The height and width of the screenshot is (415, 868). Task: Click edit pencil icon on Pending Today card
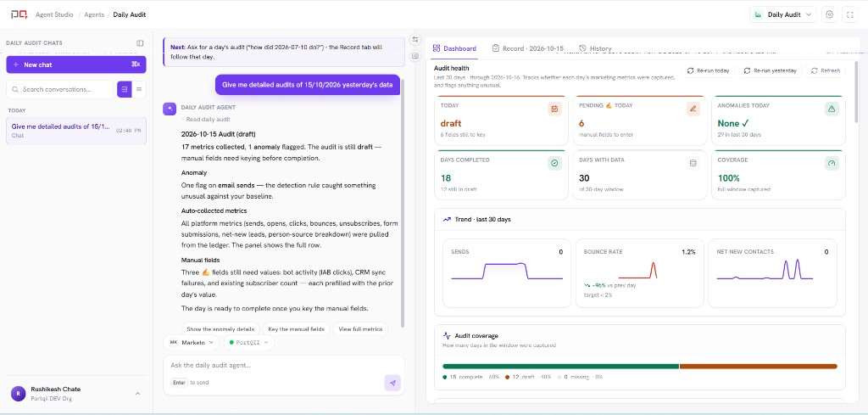pyautogui.click(x=693, y=109)
